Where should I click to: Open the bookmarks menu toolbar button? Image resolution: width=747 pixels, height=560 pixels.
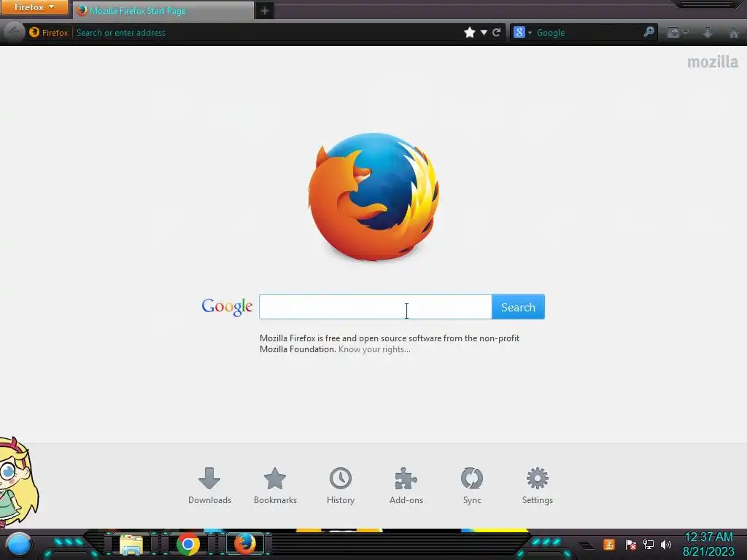(673, 32)
